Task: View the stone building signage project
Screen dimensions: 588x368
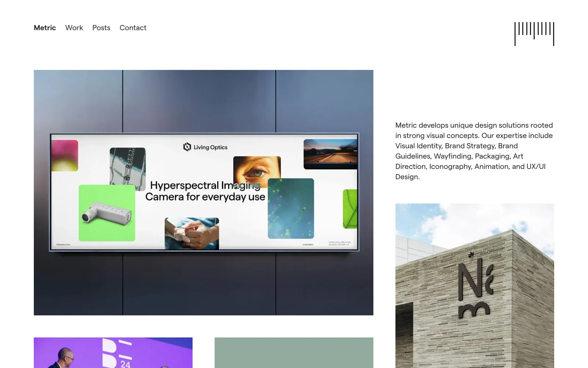Action: coord(475,286)
